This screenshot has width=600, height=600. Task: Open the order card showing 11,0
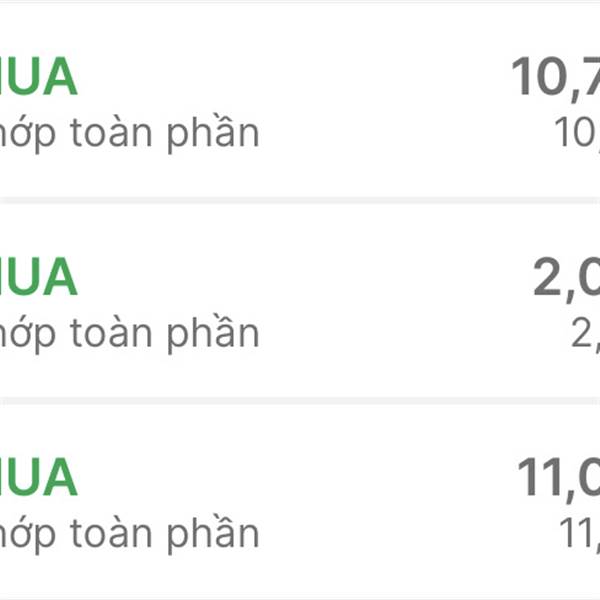(x=300, y=500)
